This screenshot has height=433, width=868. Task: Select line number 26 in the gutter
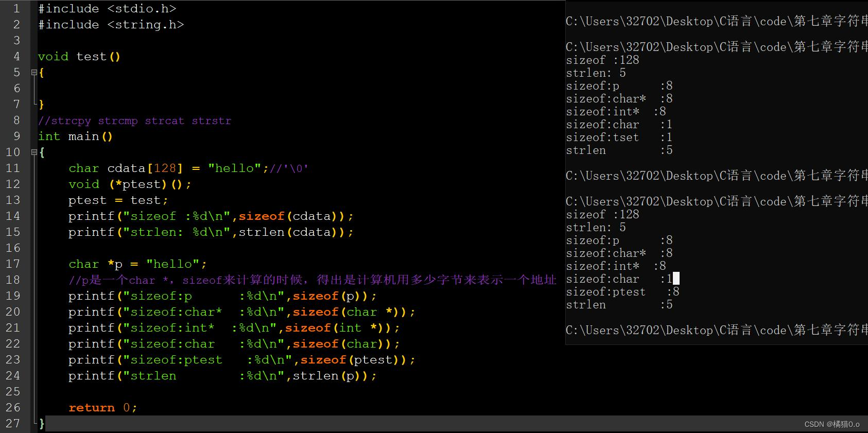tap(13, 408)
